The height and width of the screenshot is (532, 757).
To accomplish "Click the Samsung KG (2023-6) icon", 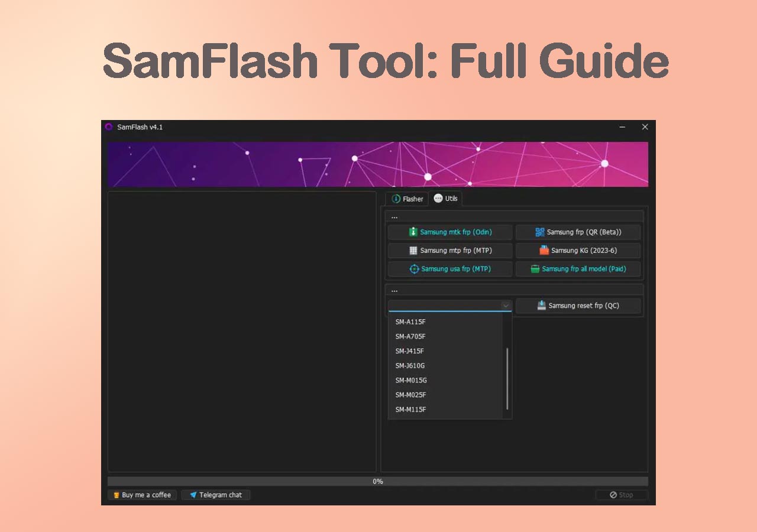I will click(x=544, y=251).
